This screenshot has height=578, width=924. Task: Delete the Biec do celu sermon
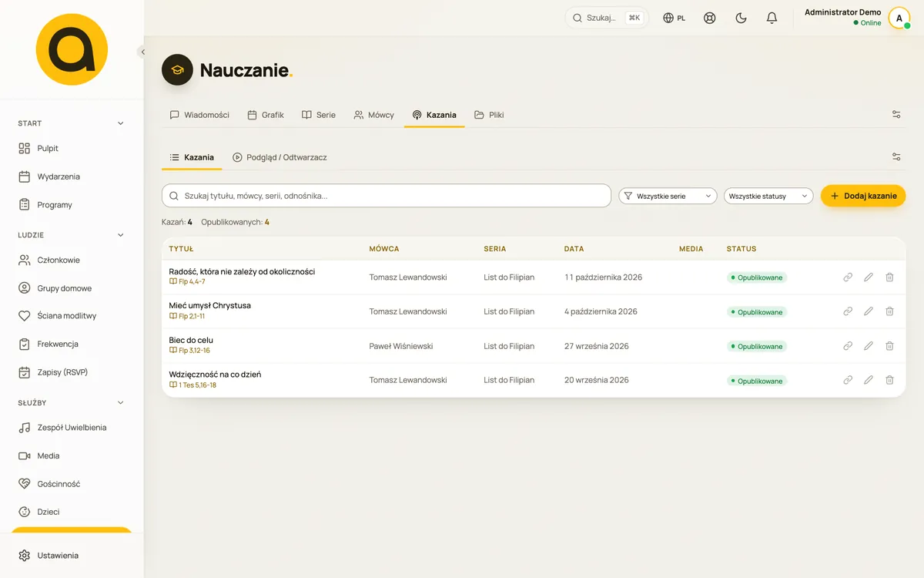[889, 346]
